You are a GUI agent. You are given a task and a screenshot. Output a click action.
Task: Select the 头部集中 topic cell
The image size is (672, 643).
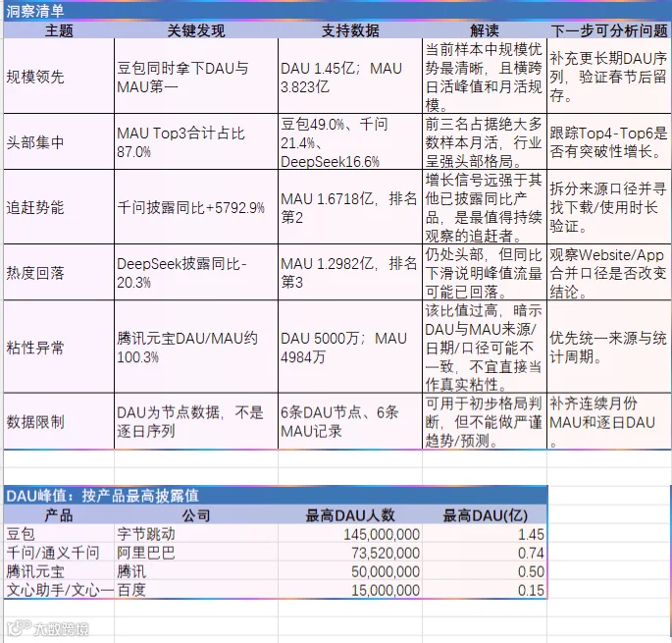(x=59, y=141)
